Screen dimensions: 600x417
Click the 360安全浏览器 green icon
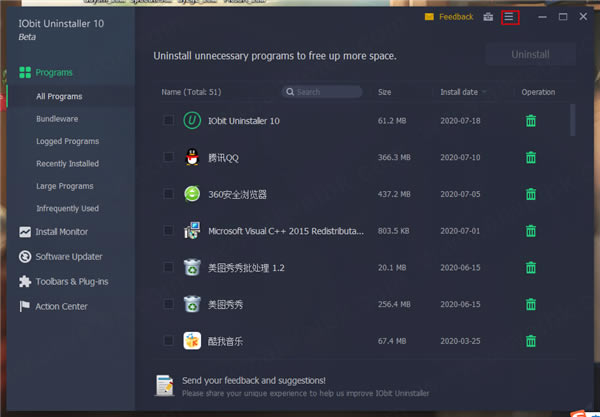coord(192,194)
